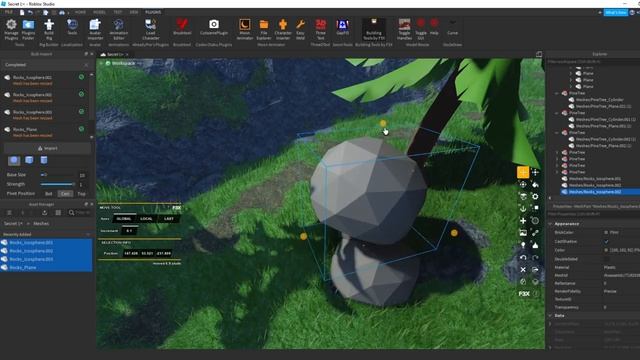Select the block shape option
Image resolution: width=640 pixels, height=360 pixels.
[29, 160]
